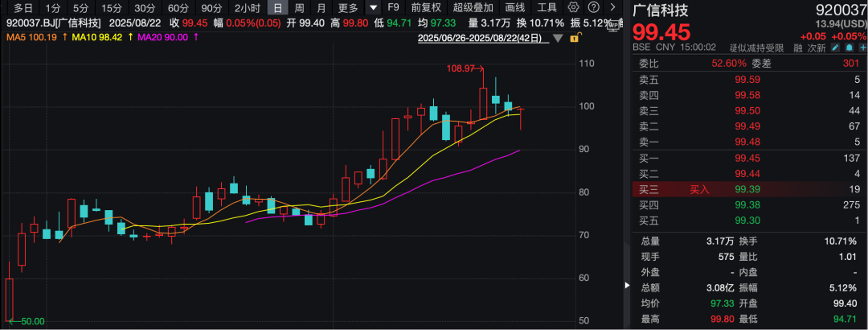Select the 60分 timeframe tab
This screenshot has width=868, height=330.
(178, 7)
